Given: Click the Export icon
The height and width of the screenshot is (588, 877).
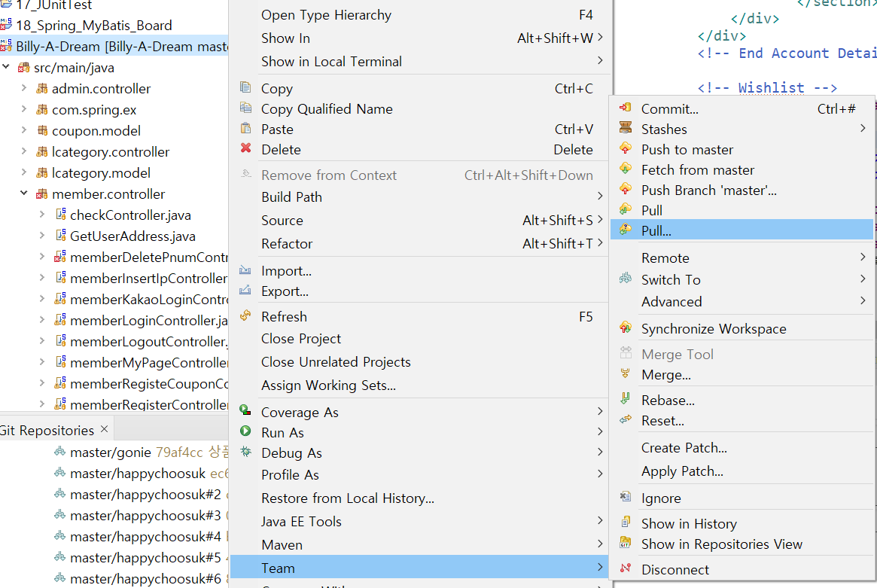Looking at the screenshot, I should pos(245,290).
